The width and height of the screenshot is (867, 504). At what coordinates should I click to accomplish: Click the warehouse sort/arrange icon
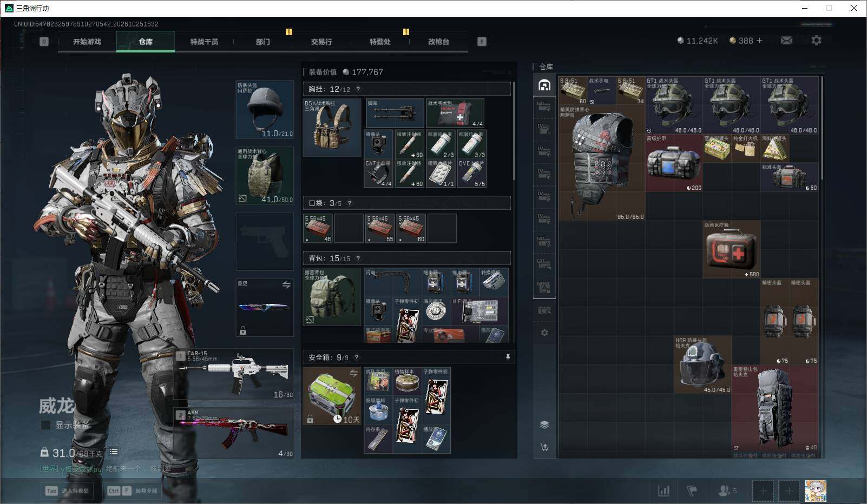[x=544, y=447]
